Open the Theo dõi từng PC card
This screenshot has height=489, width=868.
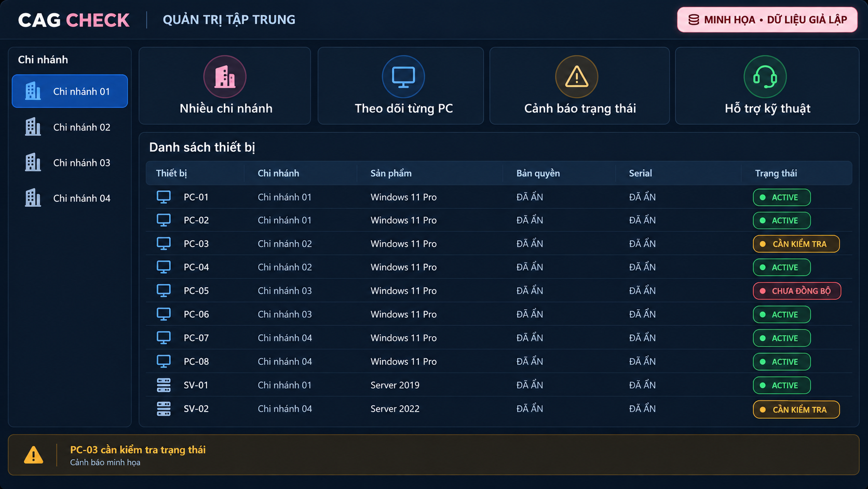pyautogui.click(x=401, y=86)
